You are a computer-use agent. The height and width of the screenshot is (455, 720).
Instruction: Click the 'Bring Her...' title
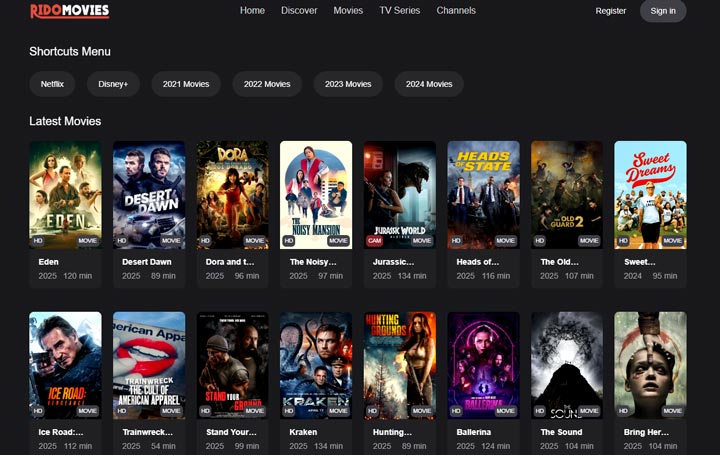pyautogui.click(x=646, y=432)
